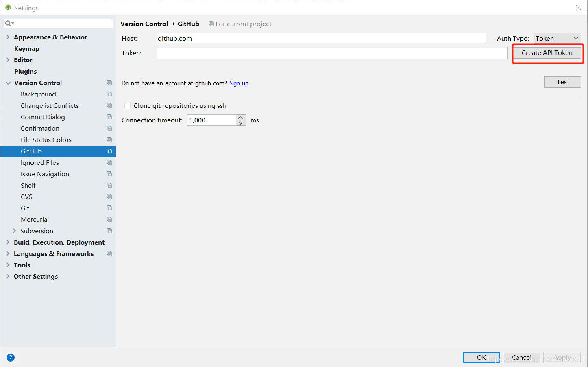Click the Host input field
The image size is (588, 367).
321,38
